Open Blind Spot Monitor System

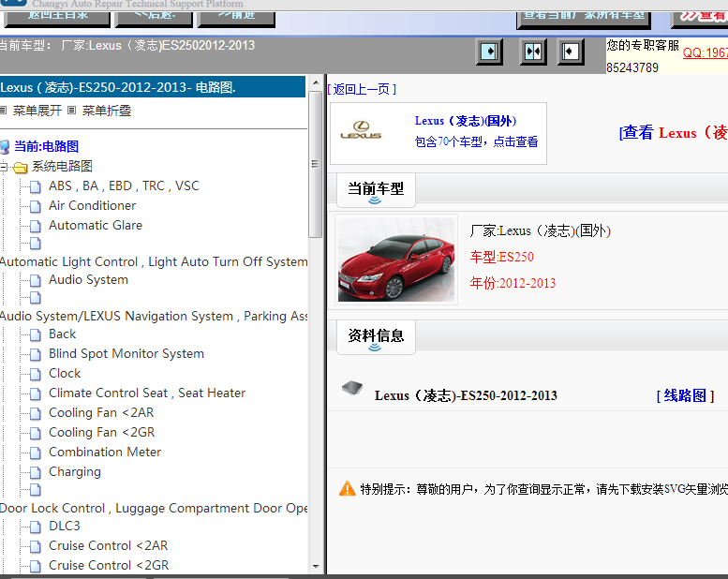(126, 354)
